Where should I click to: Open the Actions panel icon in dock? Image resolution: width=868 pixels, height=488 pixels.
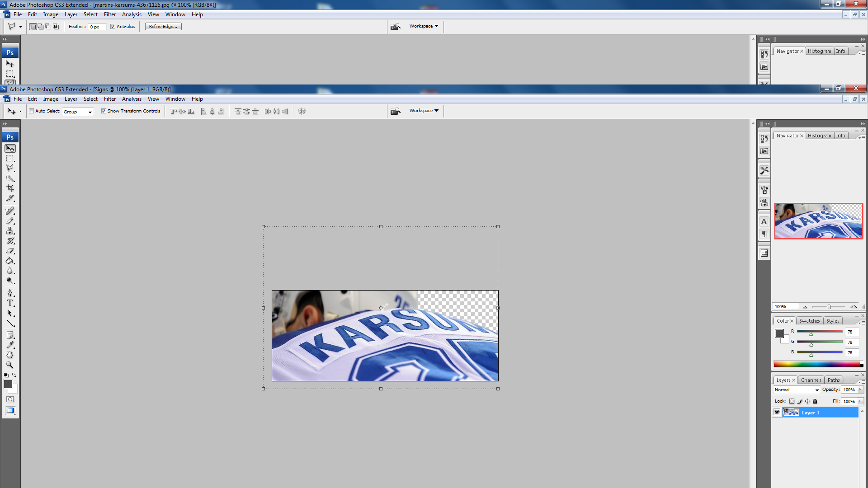tap(764, 151)
